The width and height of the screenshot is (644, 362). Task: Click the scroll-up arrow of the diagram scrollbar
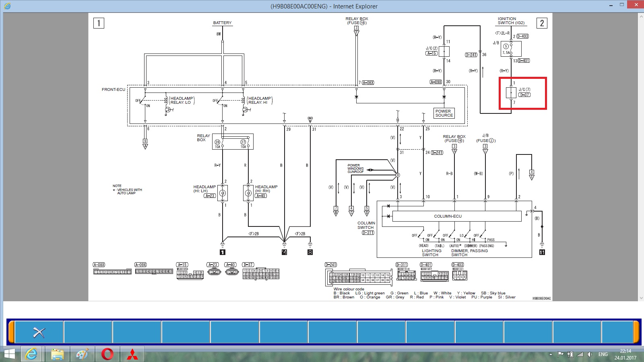tap(641, 16)
